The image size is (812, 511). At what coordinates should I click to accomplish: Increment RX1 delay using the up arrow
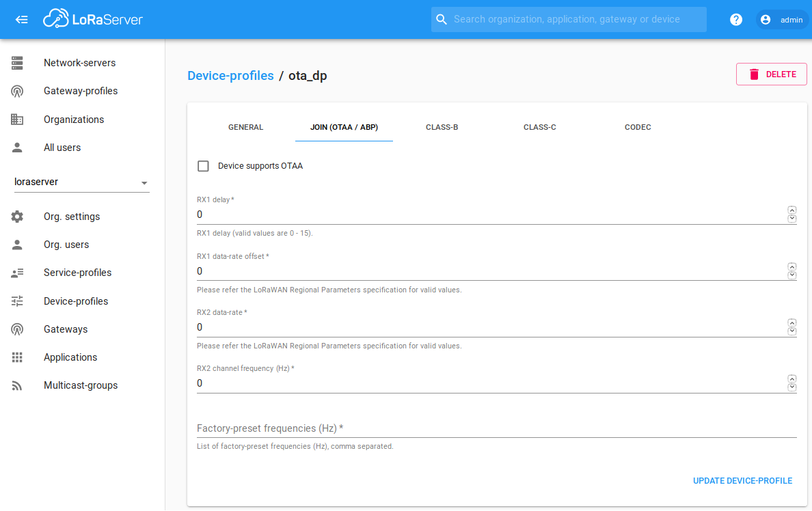coord(791,210)
